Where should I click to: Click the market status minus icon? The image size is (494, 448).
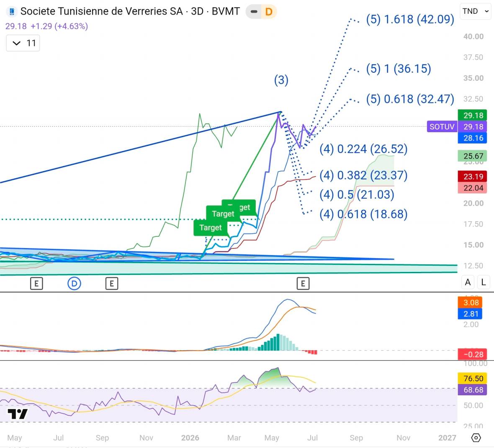(x=254, y=12)
